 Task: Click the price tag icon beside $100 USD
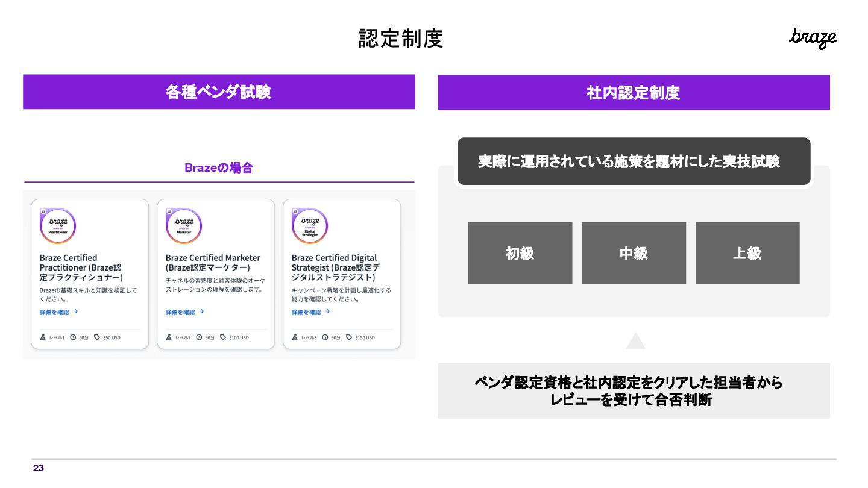223,337
